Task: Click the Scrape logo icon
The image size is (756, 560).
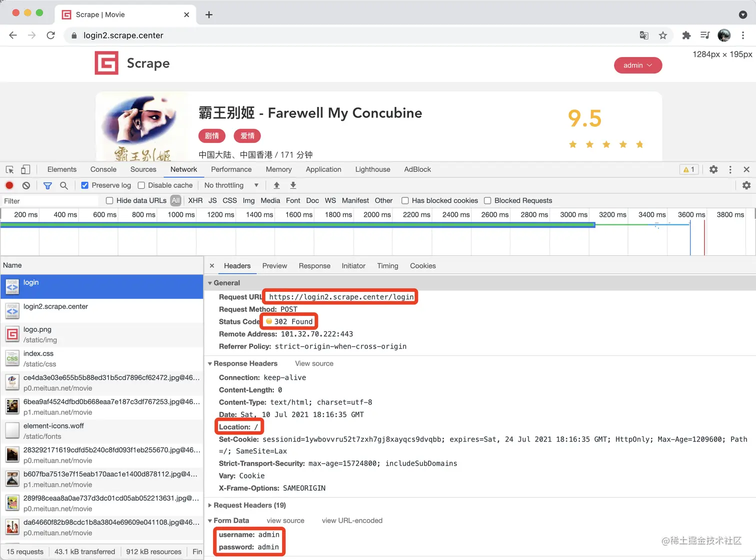Action: point(106,63)
